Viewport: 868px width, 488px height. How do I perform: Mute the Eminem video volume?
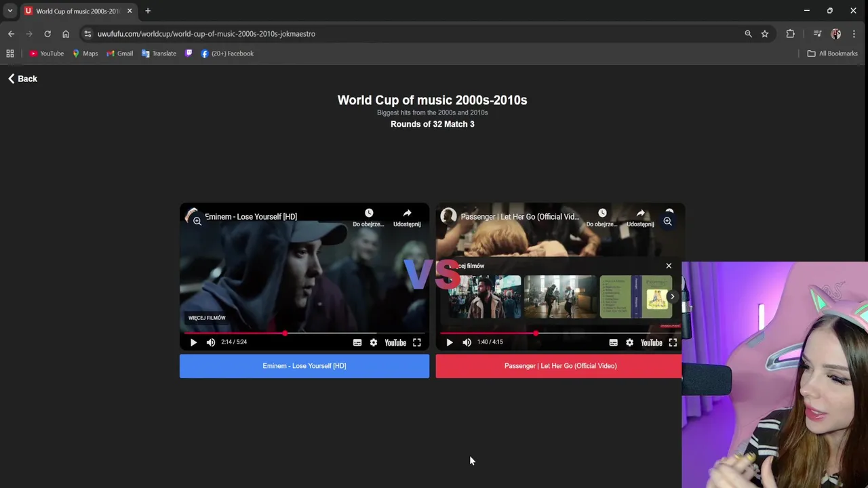coord(211,342)
